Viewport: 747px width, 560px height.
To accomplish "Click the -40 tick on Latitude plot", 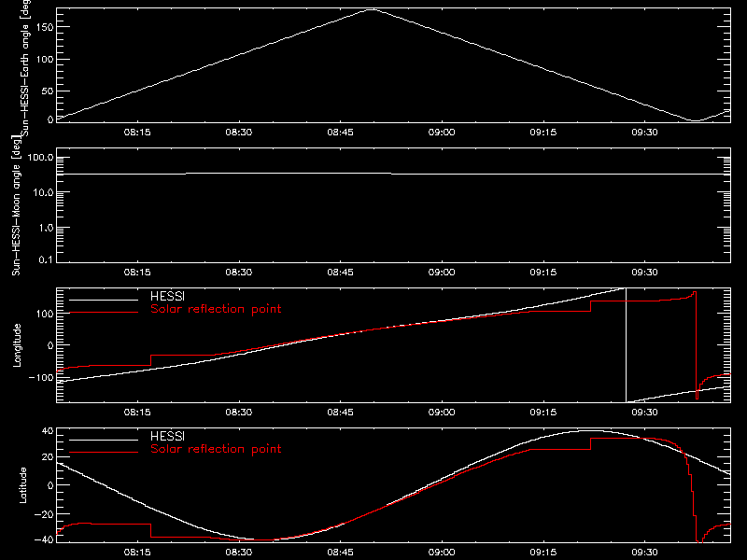I will pyautogui.click(x=44, y=540).
